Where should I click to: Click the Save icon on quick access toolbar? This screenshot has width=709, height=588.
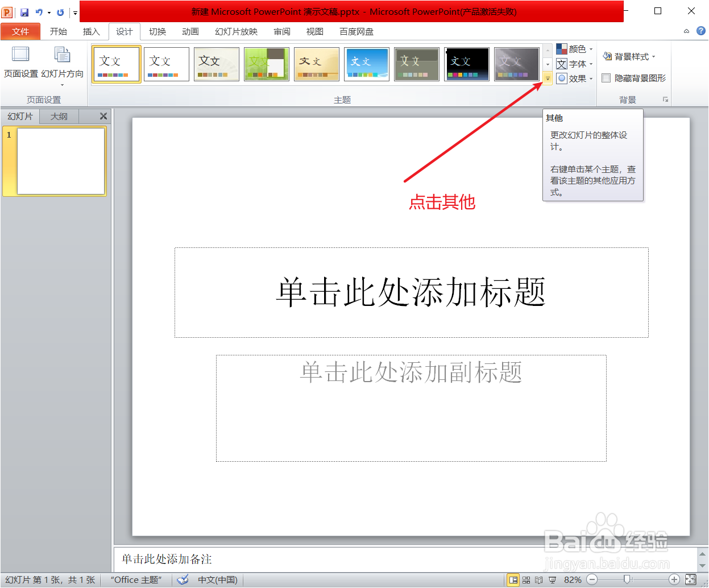pos(24,11)
